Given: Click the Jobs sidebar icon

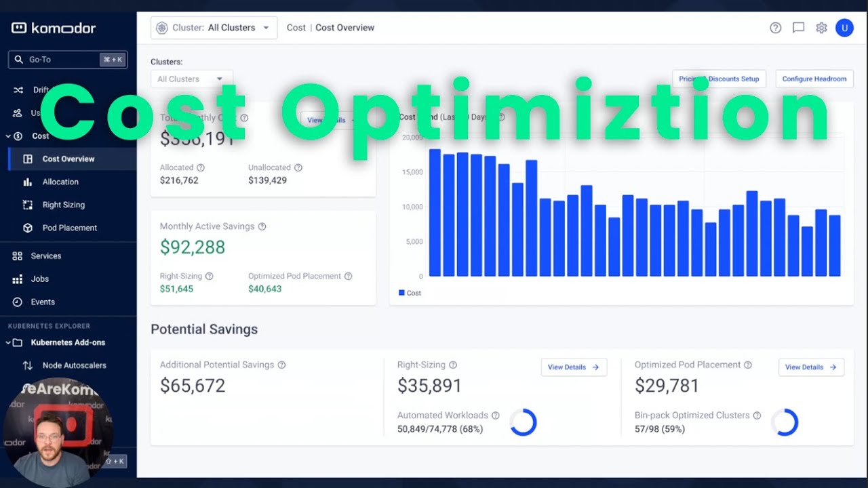Looking at the screenshot, I should point(18,279).
